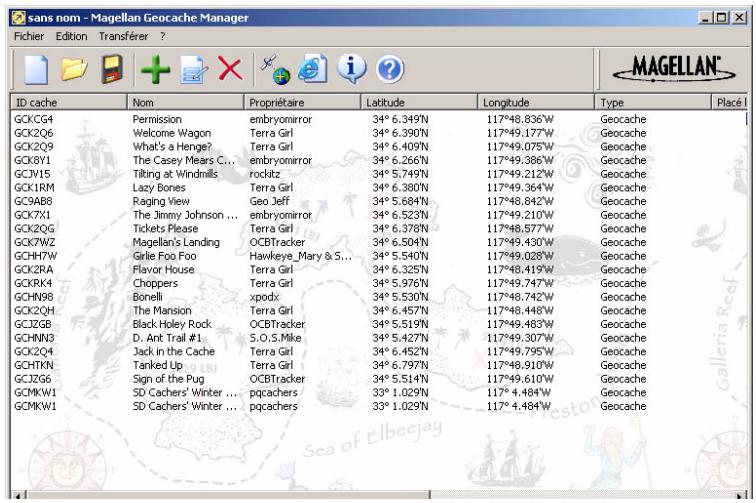Add a geocache with green plus icon
Viewport: 756px width, 503px height.
point(155,70)
